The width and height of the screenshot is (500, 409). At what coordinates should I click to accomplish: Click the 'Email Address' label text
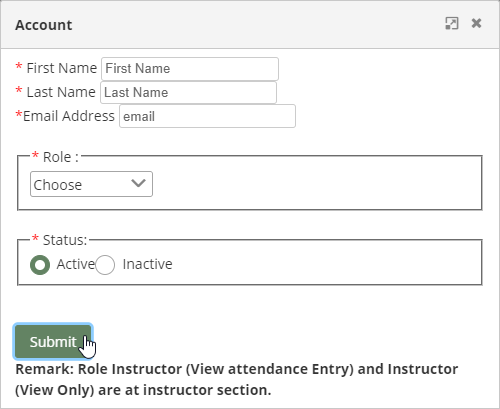[x=69, y=116]
